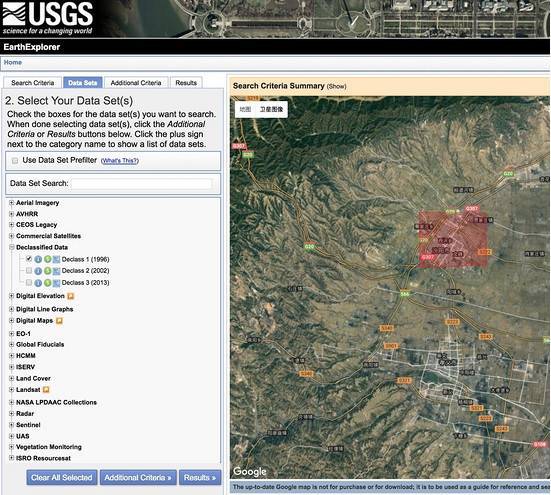Click the USGS logo in the header
This screenshot has width=551, height=495.
(47, 18)
